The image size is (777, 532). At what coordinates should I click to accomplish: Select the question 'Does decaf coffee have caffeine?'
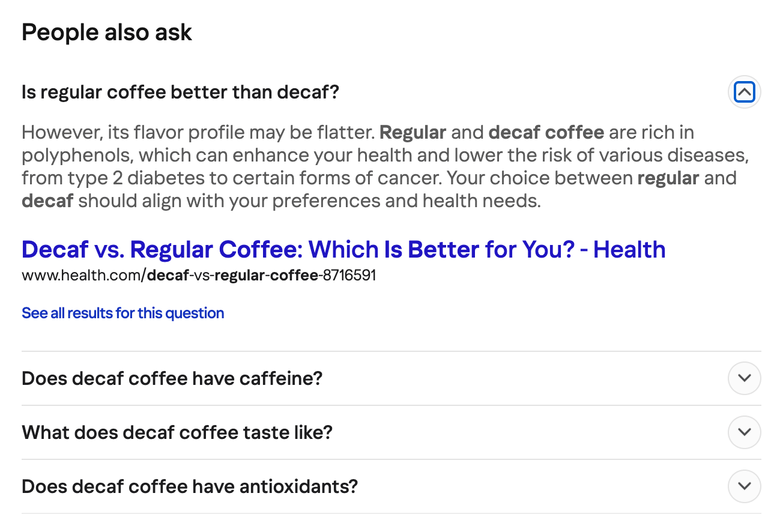coord(172,378)
